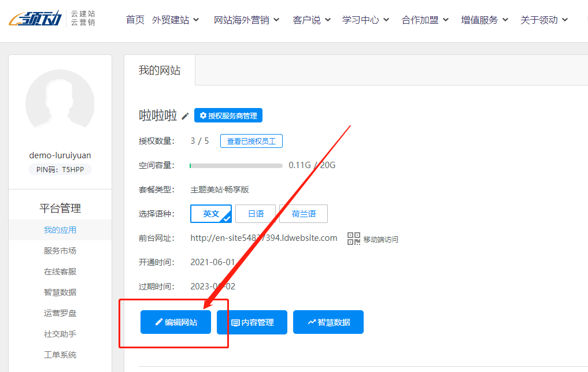
Task: Open the 首页 menu item
Action: pyautogui.click(x=135, y=20)
